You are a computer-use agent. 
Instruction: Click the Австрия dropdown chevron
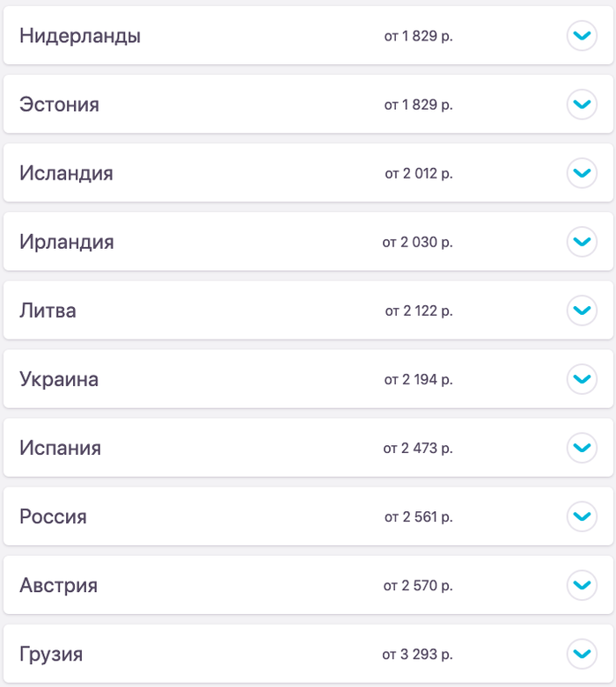coord(582,585)
